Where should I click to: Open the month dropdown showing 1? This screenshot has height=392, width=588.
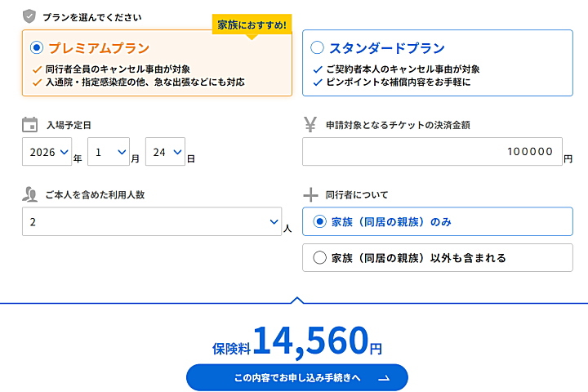coord(109,152)
